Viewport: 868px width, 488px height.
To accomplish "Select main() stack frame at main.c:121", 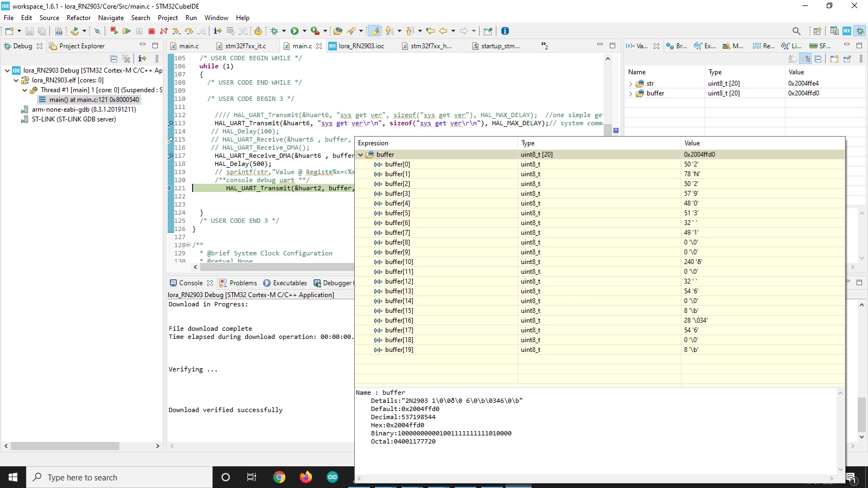I will (89, 100).
